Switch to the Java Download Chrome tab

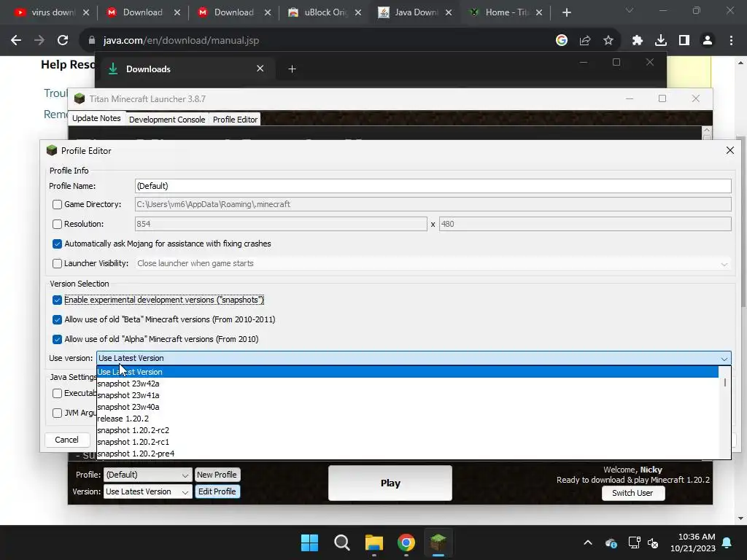(x=415, y=12)
